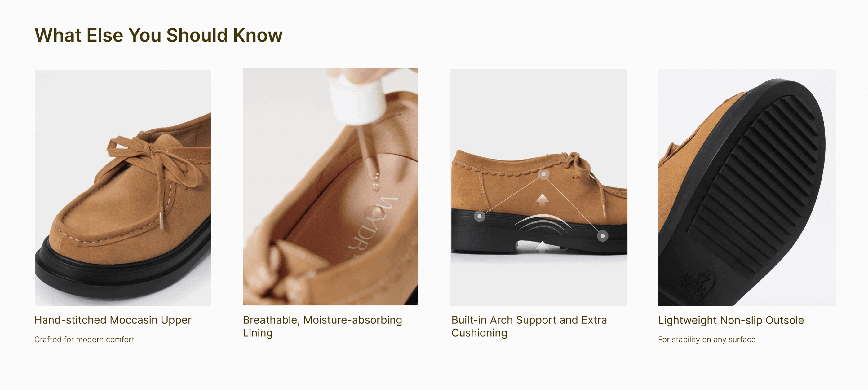
Task: Click the top hotspot dot near the laces
Action: click(543, 174)
